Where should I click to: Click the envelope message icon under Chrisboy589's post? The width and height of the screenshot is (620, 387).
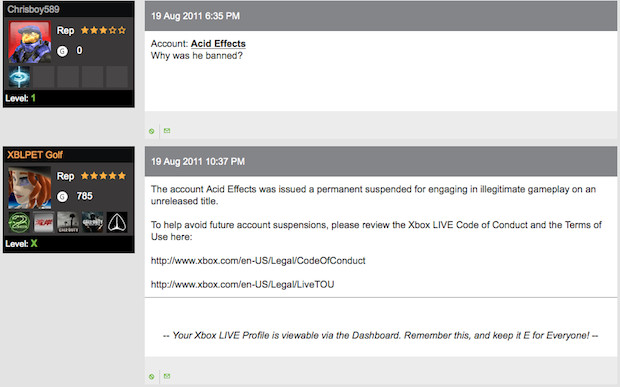pos(167,131)
